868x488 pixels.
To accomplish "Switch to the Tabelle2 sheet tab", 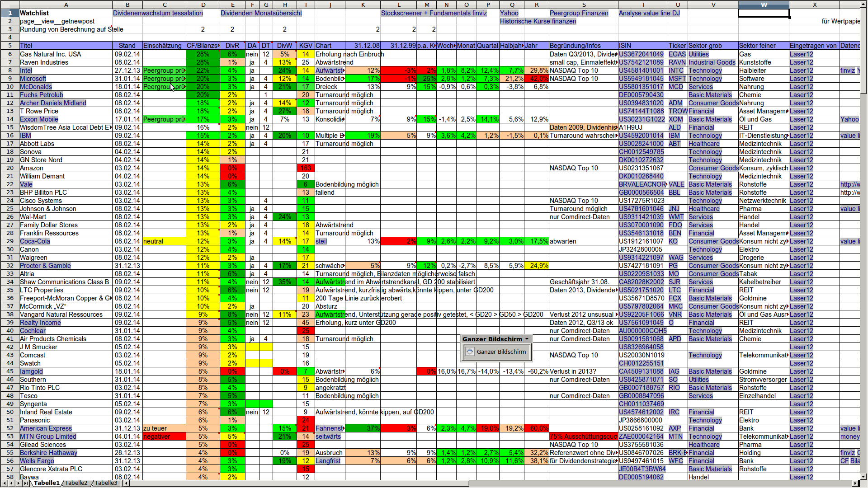I will click(76, 483).
